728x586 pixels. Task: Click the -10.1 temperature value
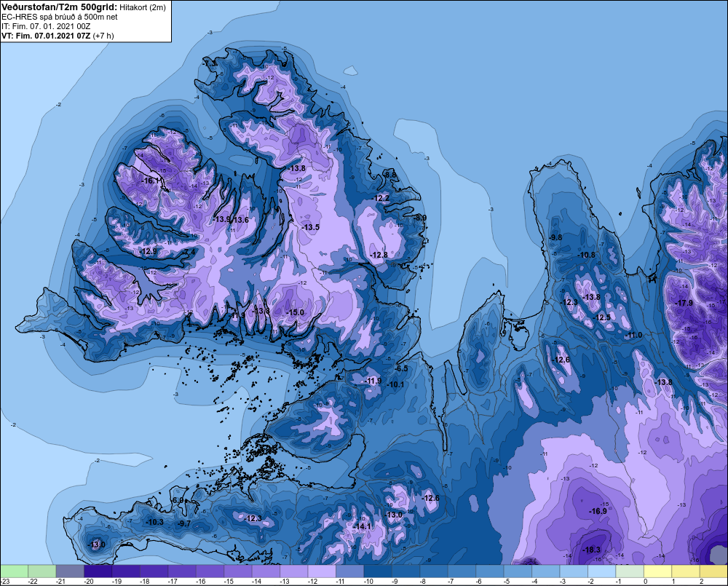point(395,384)
